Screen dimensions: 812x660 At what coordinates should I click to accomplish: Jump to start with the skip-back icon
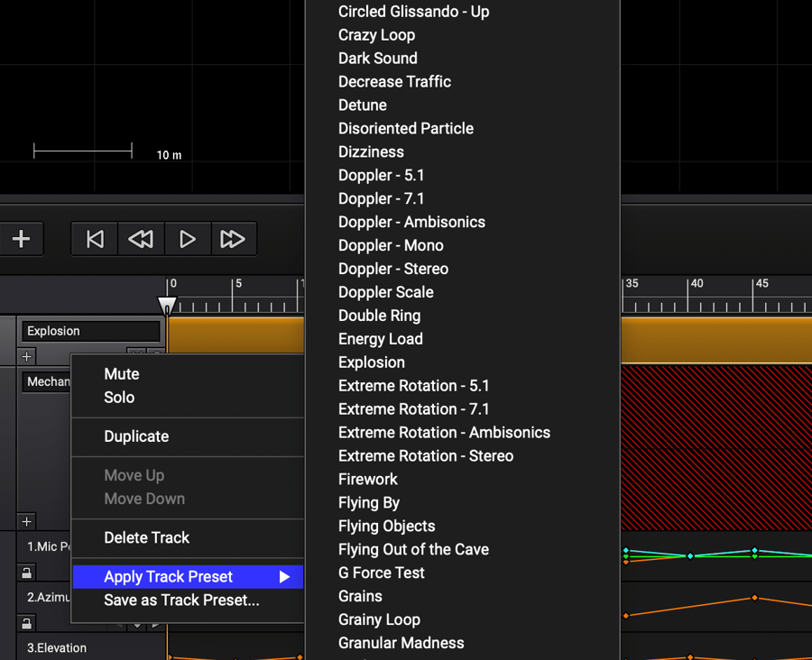click(94, 239)
